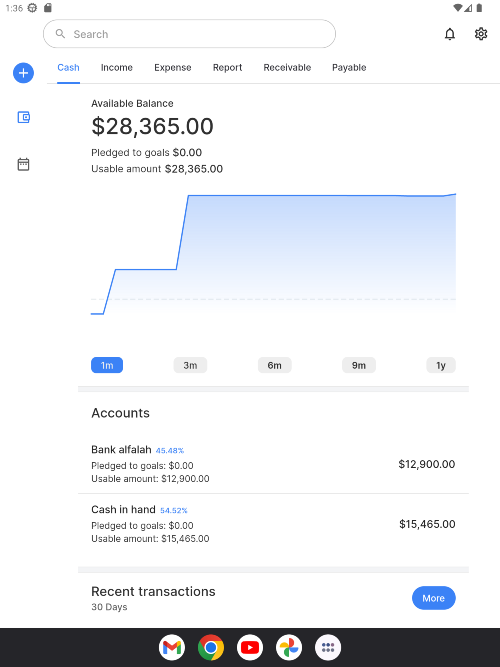500x667 pixels.
Task: Select the 1m chart range
Action: click(107, 365)
